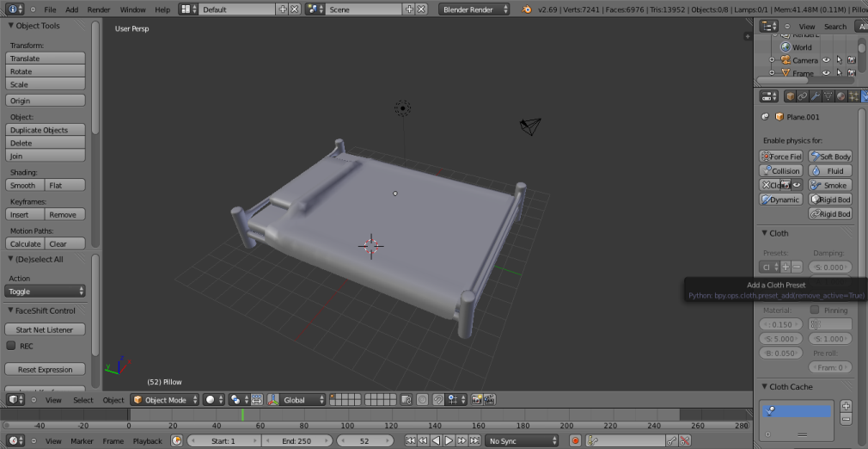Image resolution: width=868 pixels, height=449 pixels.
Task: Click the green current frame timeline marker
Action: click(x=242, y=415)
